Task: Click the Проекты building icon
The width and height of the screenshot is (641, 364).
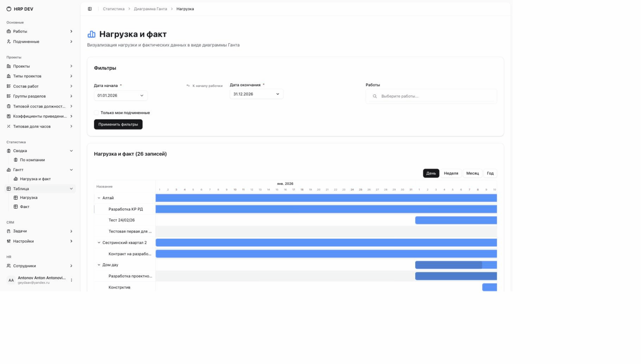Action: click(9, 66)
